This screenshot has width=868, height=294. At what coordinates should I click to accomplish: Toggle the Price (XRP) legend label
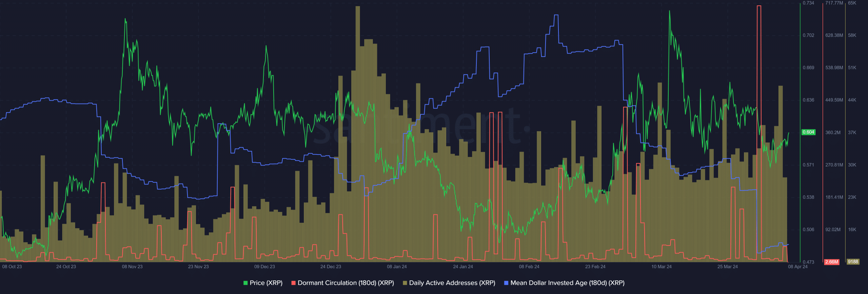pos(266,283)
